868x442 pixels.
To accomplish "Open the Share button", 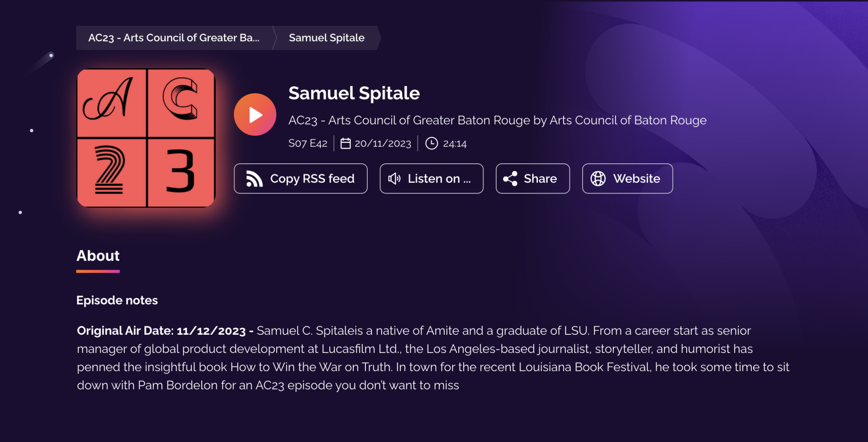I will click(533, 179).
